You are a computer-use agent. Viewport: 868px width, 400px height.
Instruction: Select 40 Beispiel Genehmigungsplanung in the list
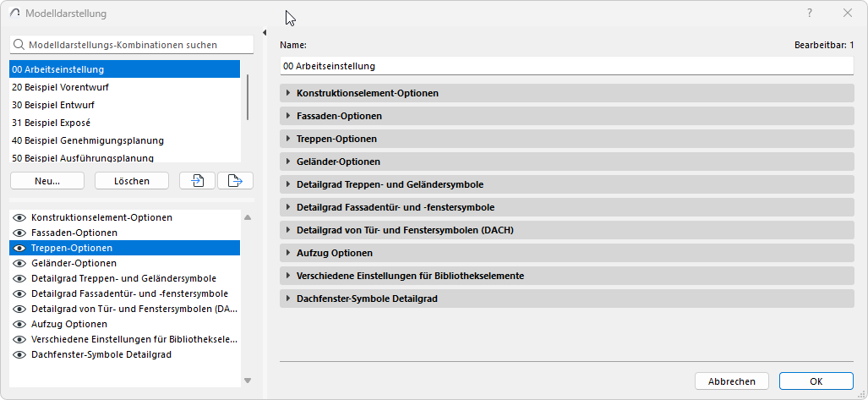tap(88, 140)
